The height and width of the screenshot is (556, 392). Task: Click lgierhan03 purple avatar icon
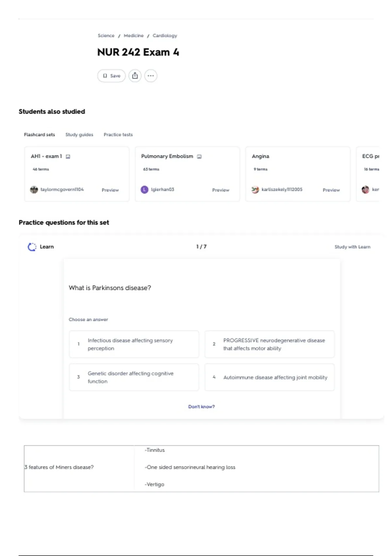[x=144, y=190]
